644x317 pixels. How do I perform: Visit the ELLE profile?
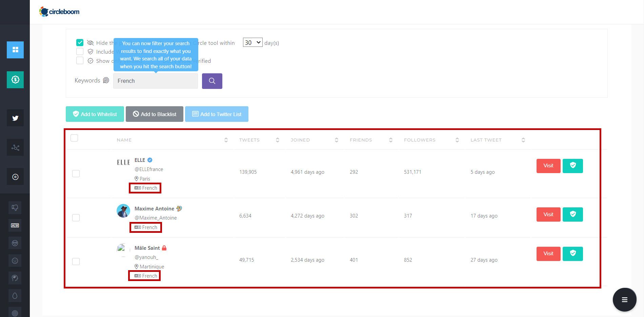point(548,166)
